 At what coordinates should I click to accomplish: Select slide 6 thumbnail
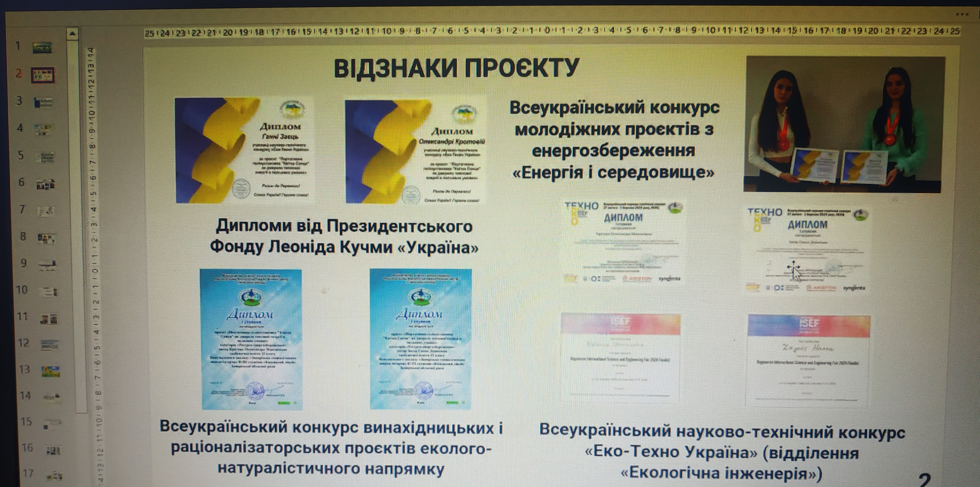pos(46,185)
